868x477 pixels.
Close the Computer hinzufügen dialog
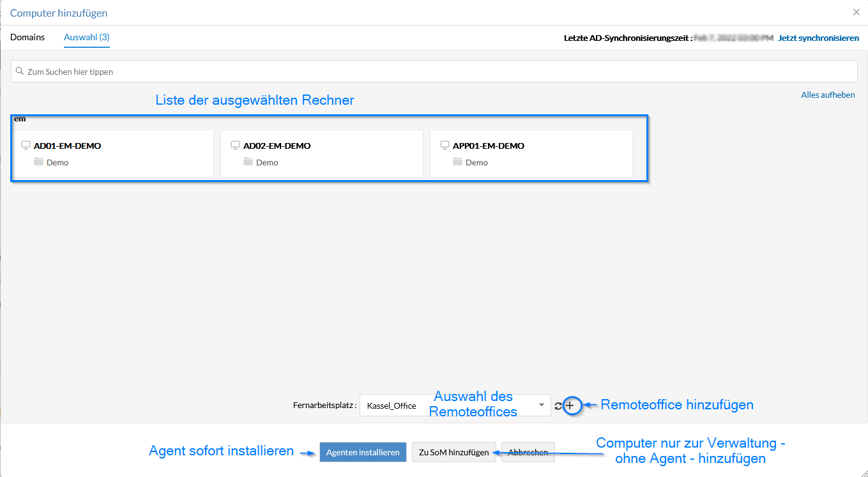(857, 12)
